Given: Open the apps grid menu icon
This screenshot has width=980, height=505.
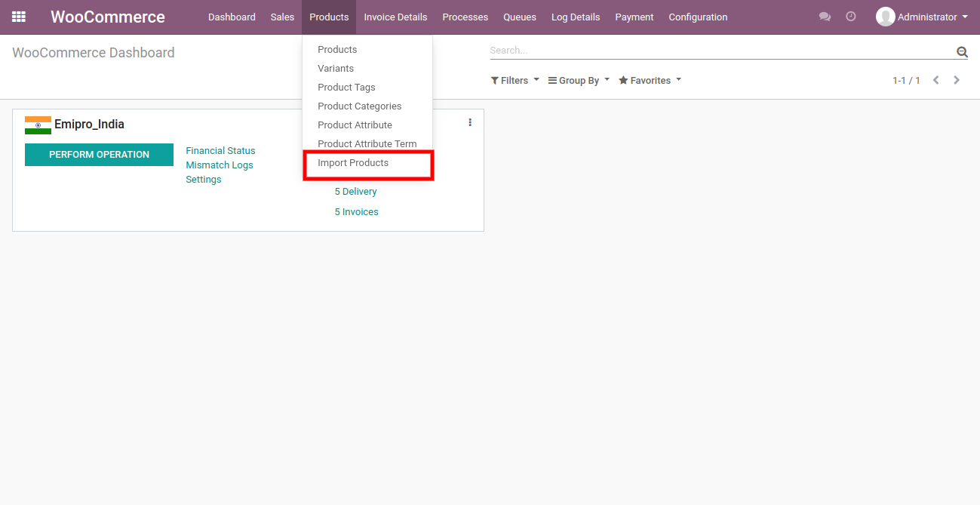Looking at the screenshot, I should pyautogui.click(x=19, y=17).
